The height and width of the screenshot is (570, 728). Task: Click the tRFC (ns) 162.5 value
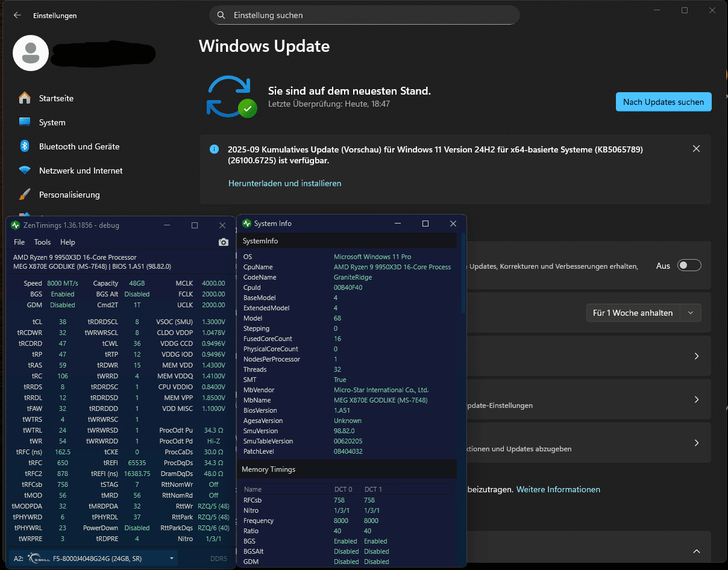(63, 452)
